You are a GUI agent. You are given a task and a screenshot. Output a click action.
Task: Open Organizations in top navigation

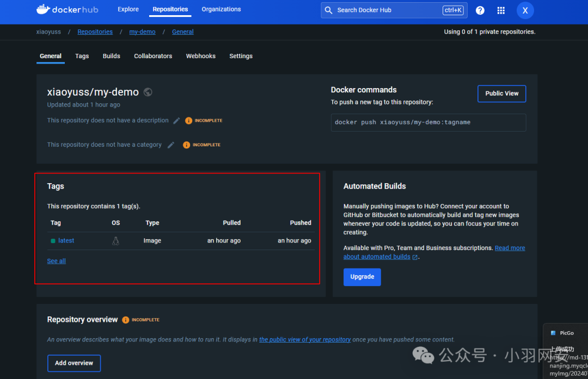[221, 9]
